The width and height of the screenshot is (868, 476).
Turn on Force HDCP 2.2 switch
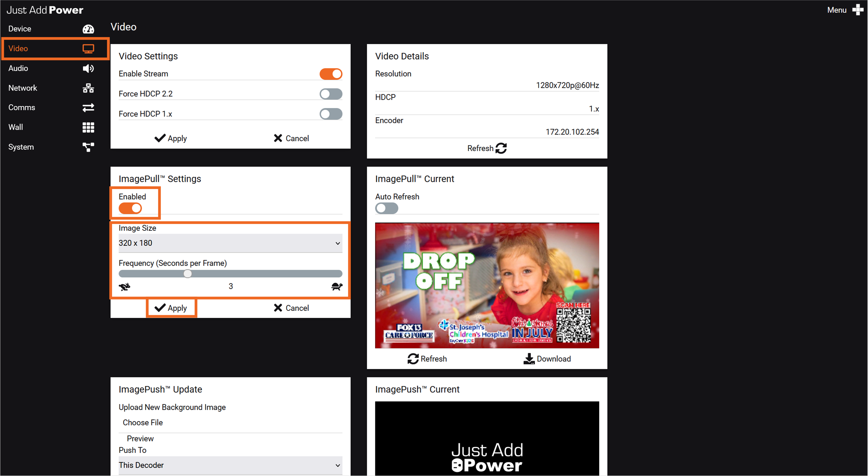coord(331,94)
